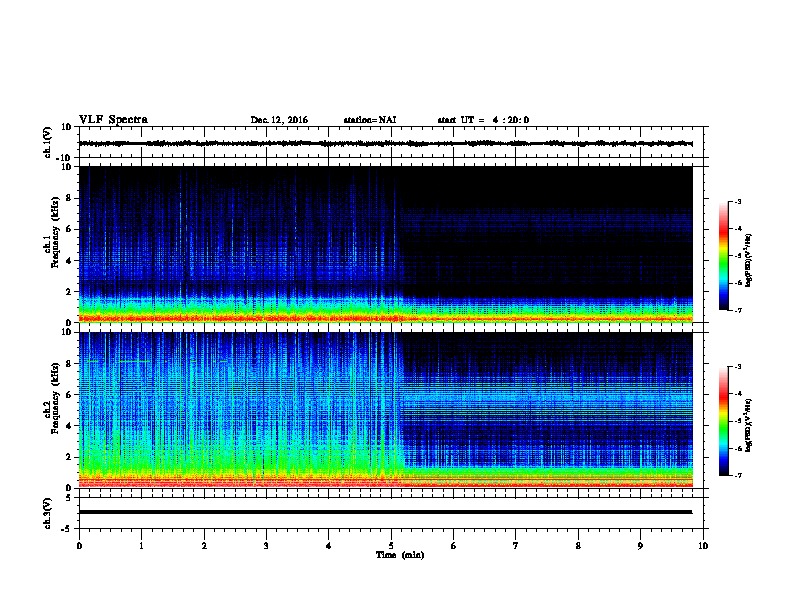This screenshot has height=612, width=792.
Task: Click the "5" tick on ch.3(V) axis
Action: 69,498
